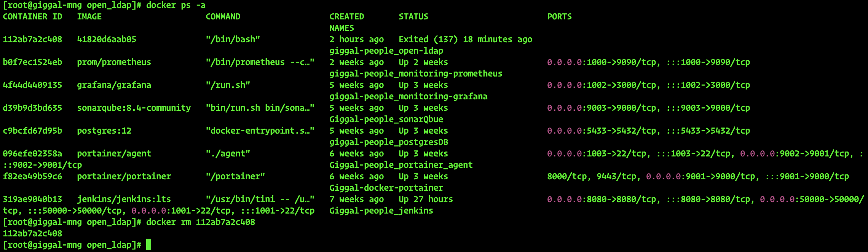Click the 0.0.0.0:8080->8080/tcp port mapping

point(602,199)
